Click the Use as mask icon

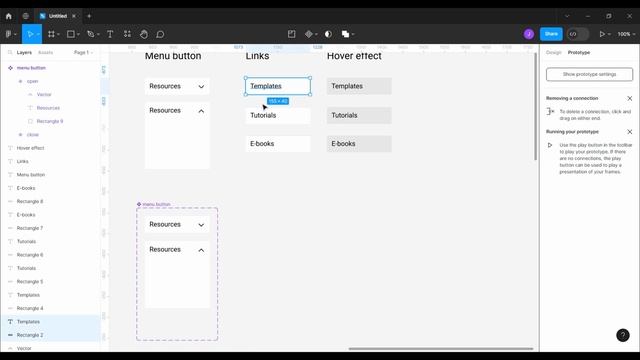pyautogui.click(x=328, y=34)
